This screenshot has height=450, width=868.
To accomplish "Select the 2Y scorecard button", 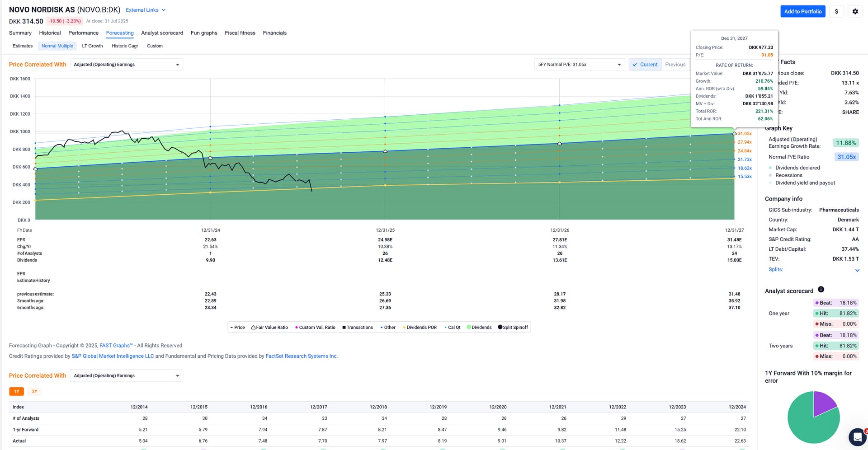I will tap(34, 391).
